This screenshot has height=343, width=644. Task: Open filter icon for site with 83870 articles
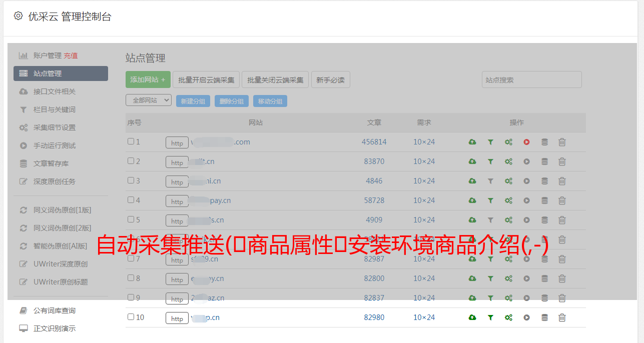490,161
